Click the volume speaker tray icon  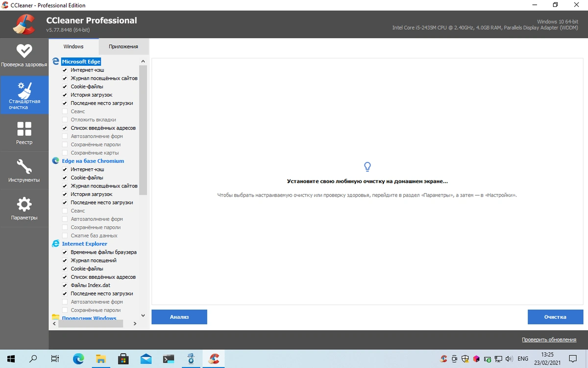(x=509, y=359)
